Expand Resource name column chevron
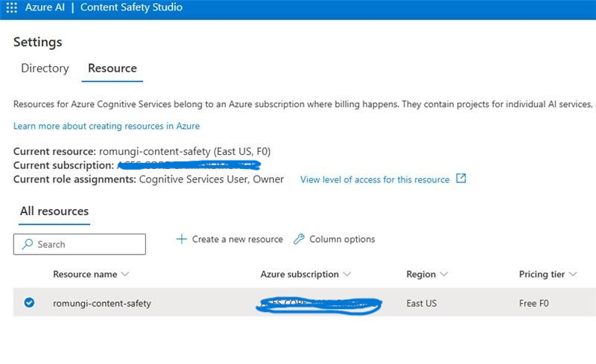 coord(125,274)
